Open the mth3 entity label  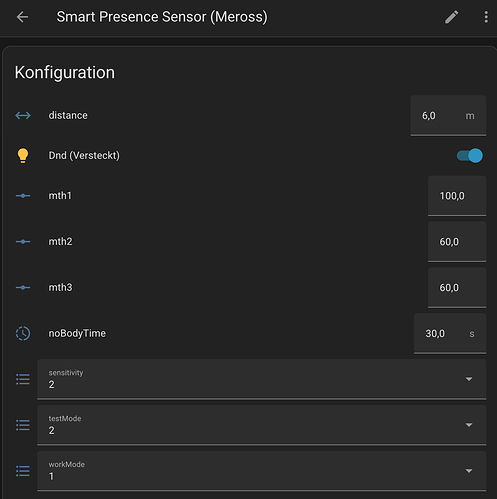point(60,287)
